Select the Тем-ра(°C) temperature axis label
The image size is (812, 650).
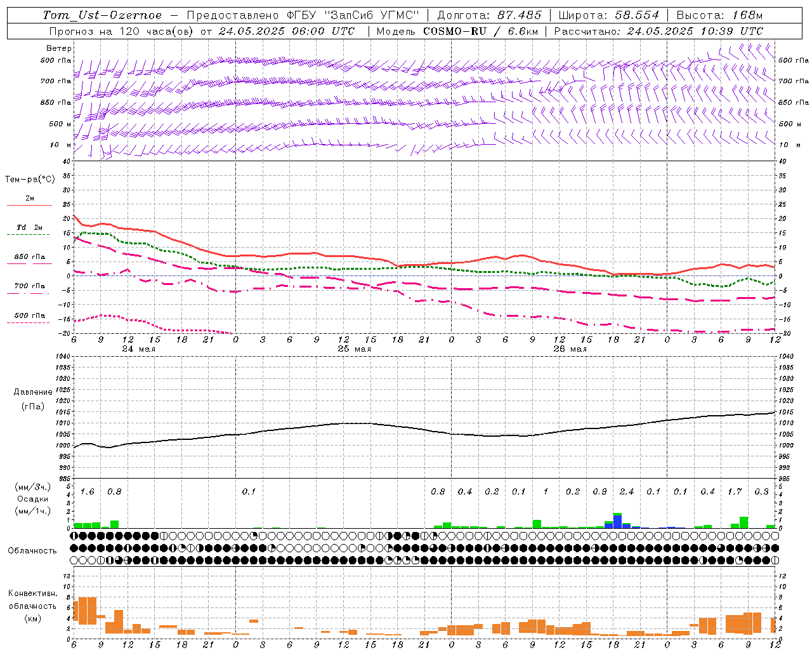[x=30, y=180]
